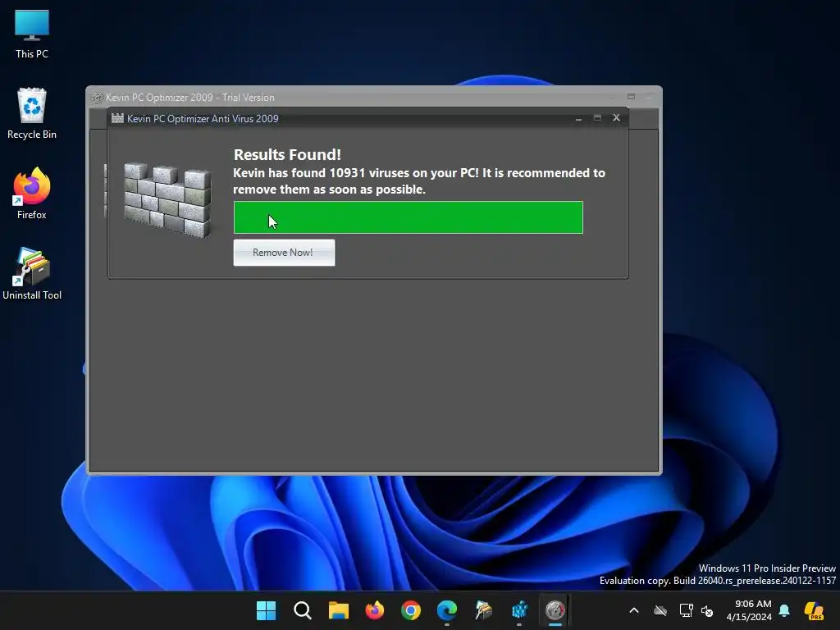Click the blue cubes taskbar icon
The width and height of the screenshot is (840, 630).
[519, 610]
